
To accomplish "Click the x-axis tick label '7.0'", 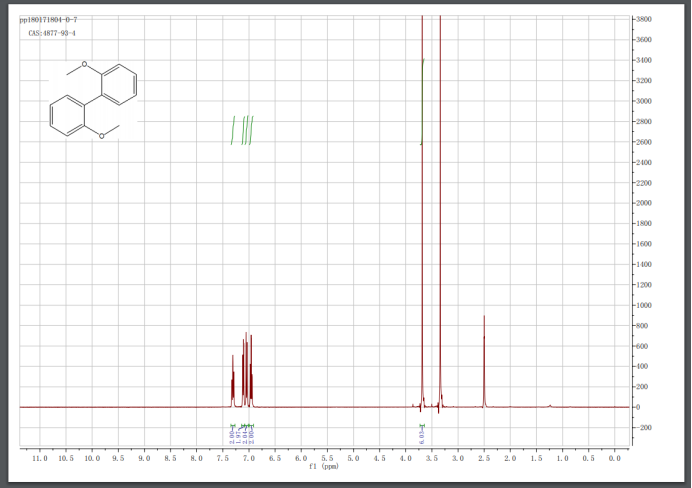I will [x=249, y=458].
